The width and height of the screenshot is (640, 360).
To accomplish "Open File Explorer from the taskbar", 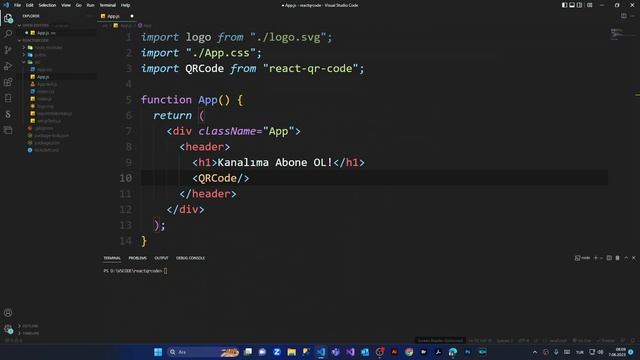I will click(291, 352).
